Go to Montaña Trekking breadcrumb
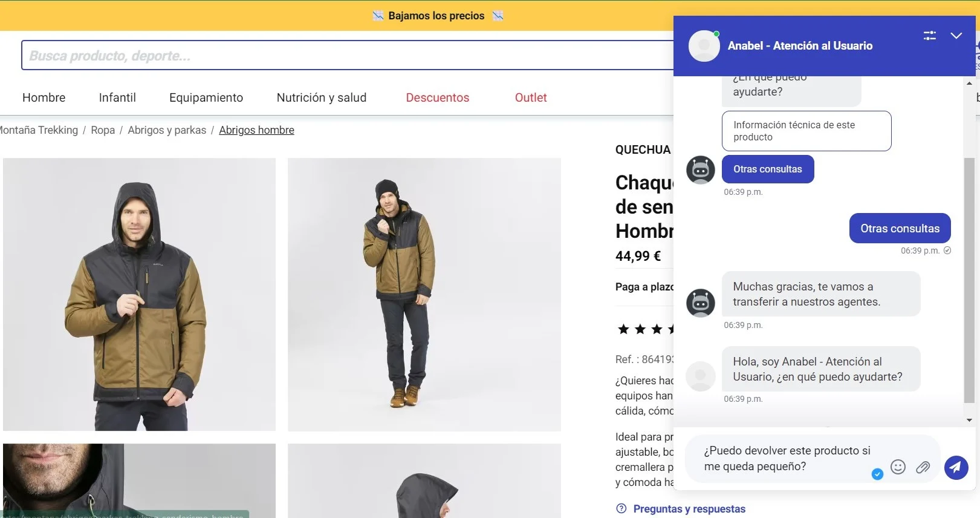Screen dimensions: 980x518 coord(39,130)
